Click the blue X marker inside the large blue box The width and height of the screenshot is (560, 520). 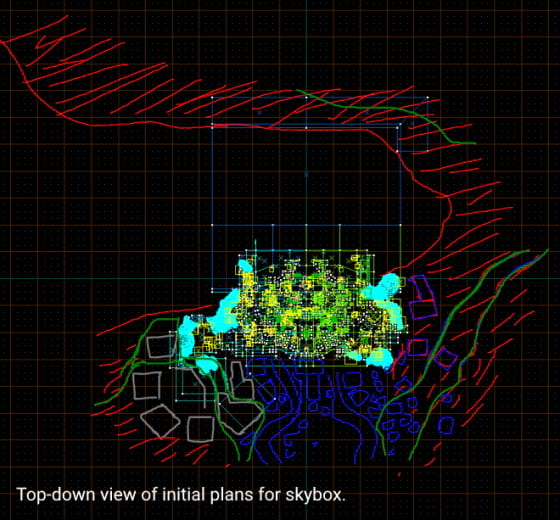point(306,174)
